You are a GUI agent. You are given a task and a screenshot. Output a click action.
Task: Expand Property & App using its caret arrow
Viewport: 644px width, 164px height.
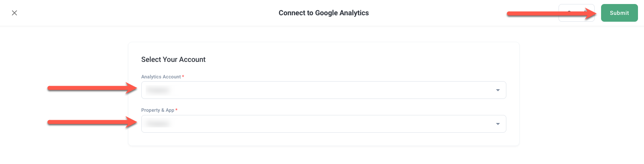pos(498,124)
